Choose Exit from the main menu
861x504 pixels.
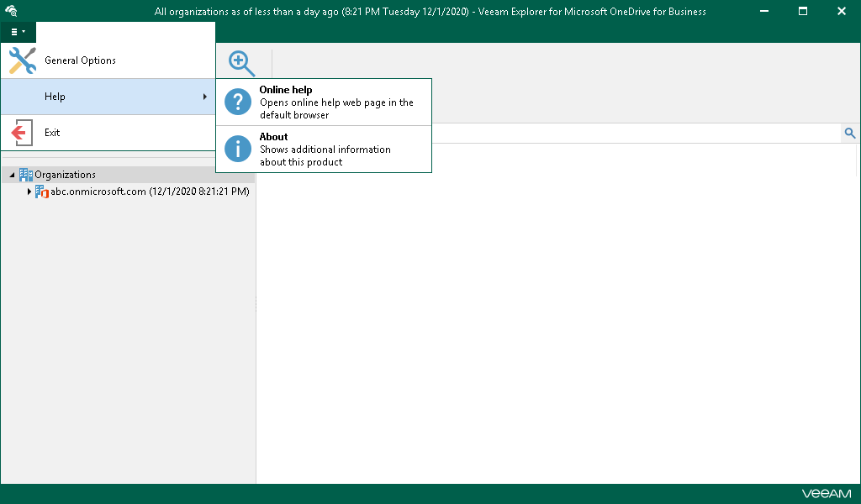[108, 132]
